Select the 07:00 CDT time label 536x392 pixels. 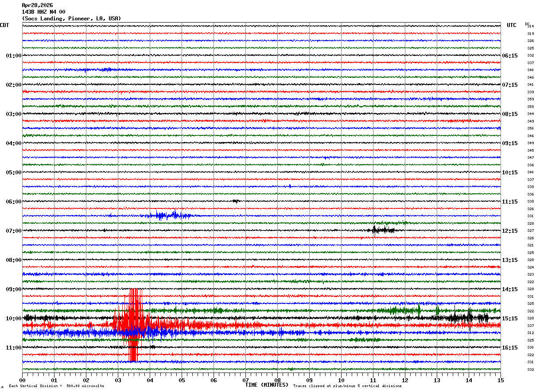point(14,231)
